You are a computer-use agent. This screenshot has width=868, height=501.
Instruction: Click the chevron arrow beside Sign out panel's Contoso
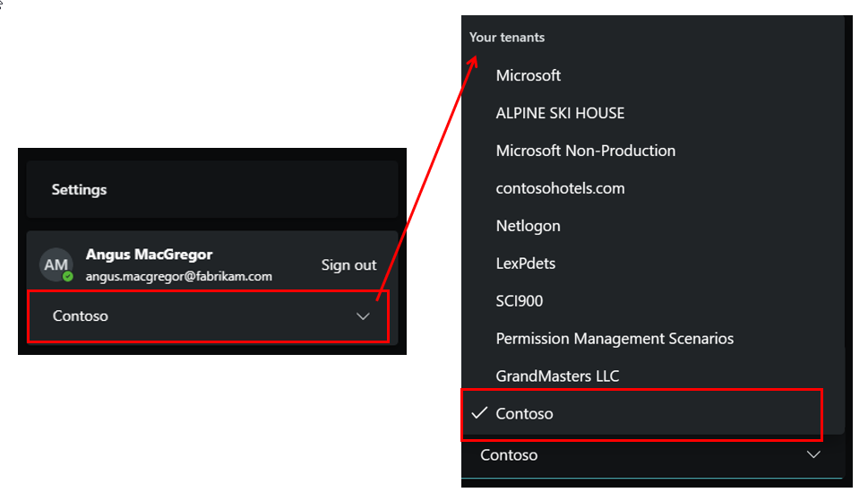click(x=363, y=316)
